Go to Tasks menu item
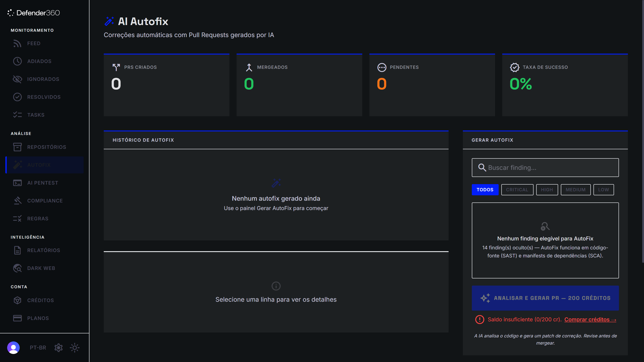644x362 pixels. 44,115
